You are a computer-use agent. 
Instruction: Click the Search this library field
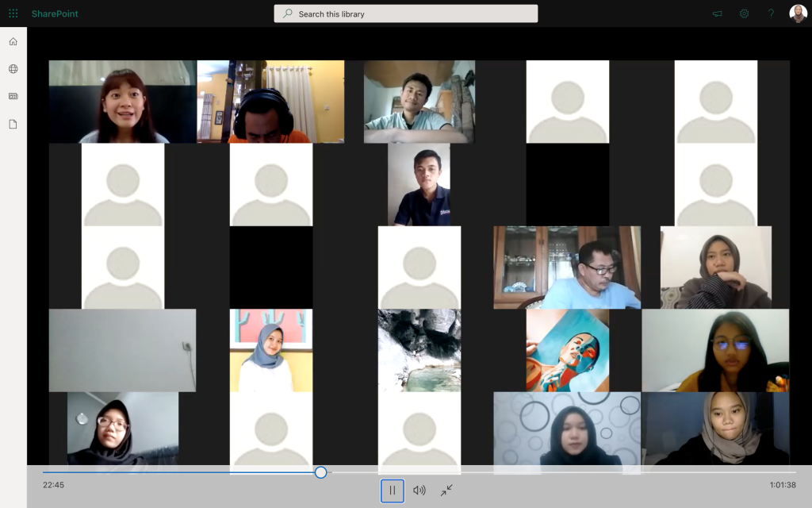tap(405, 14)
